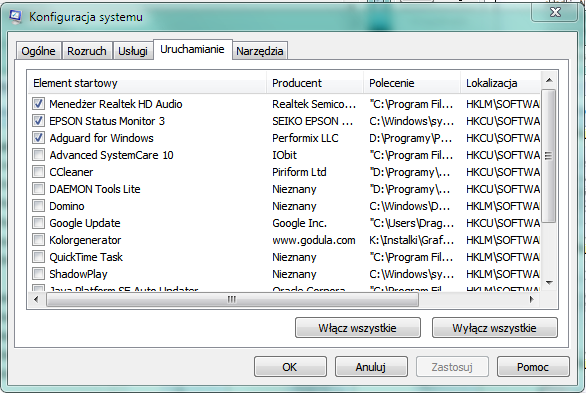Select the ShadowPlay entry name
Image resolution: width=586 pixels, height=393 pixels.
point(78,274)
